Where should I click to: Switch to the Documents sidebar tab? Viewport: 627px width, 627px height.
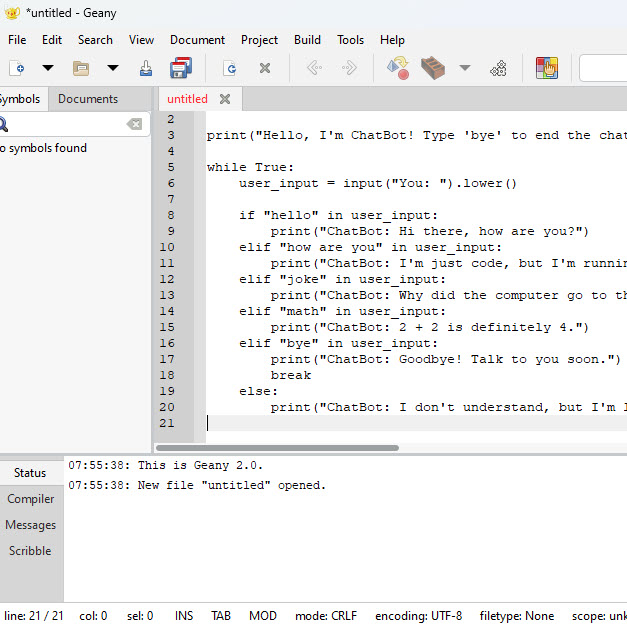pyautogui.click(x=88, y=99)
